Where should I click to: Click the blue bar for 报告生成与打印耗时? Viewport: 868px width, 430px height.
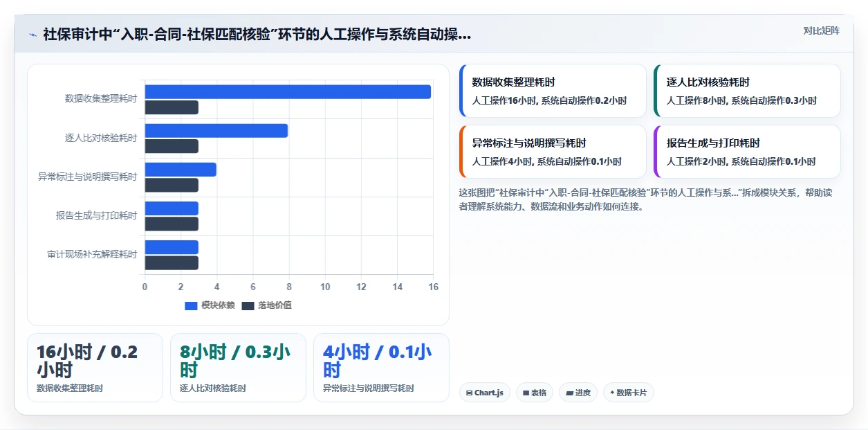coord(172,208)
